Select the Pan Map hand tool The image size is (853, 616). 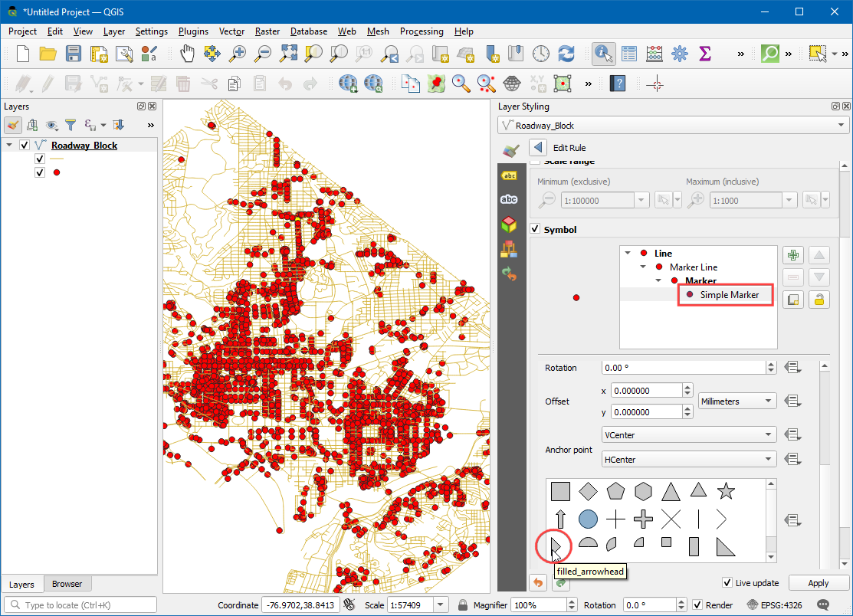pyautogui.click(x=187, y=54)
